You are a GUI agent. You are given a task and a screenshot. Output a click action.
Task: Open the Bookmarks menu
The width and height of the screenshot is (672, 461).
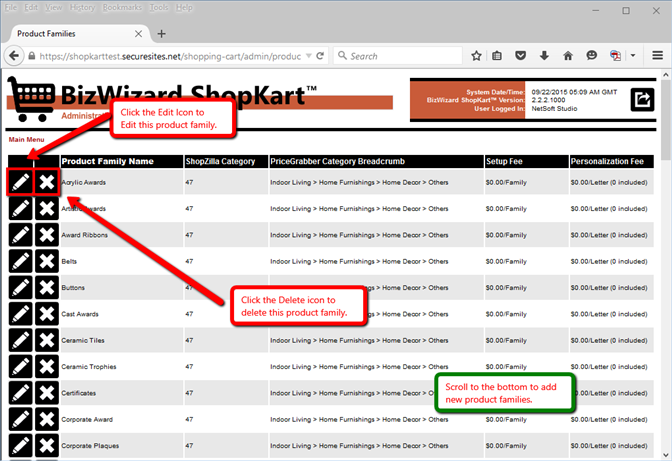(122, 8)
